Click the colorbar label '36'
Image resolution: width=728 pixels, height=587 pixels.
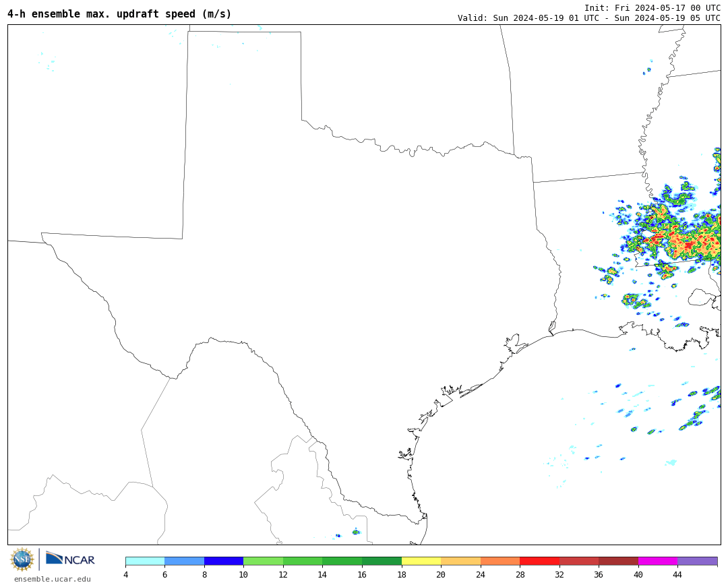tap(599, 575)
